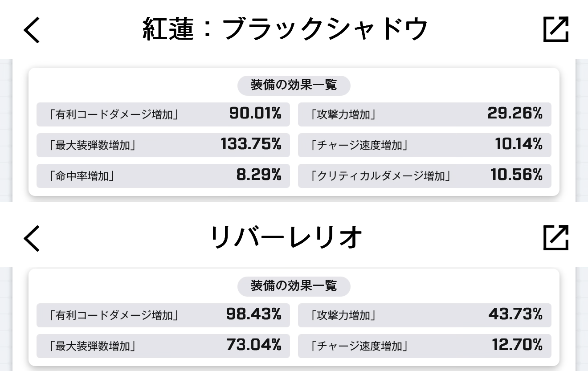Select チャージ速度増加 12.70% row
Viewport: 588px width, 371px height.
(425, 346)
